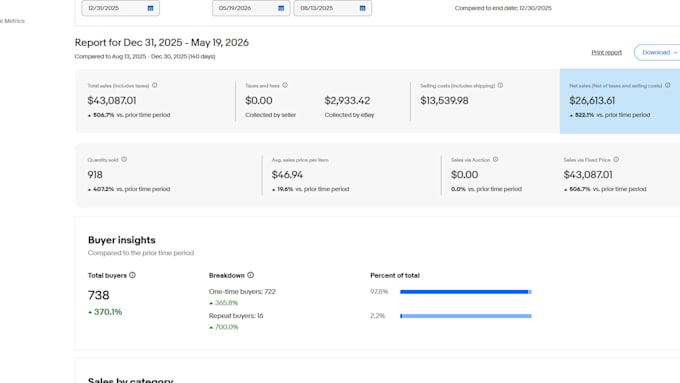This screenshot has width=680, height=383.
Task: Click info icon beside Breakdown
Action: pyautogui.click(x=250, y=275)
